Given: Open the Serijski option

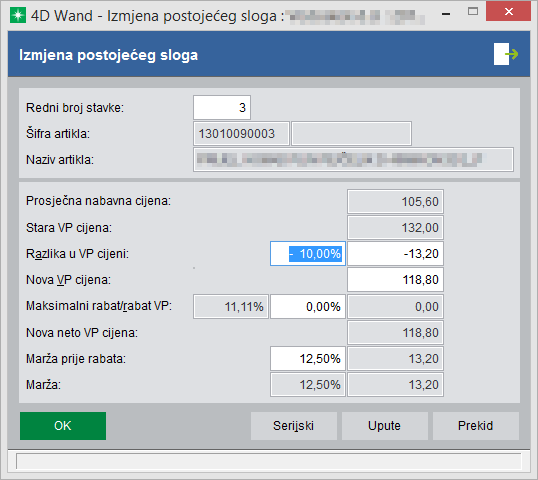Looking at the screenshot, I should (293, 426).
